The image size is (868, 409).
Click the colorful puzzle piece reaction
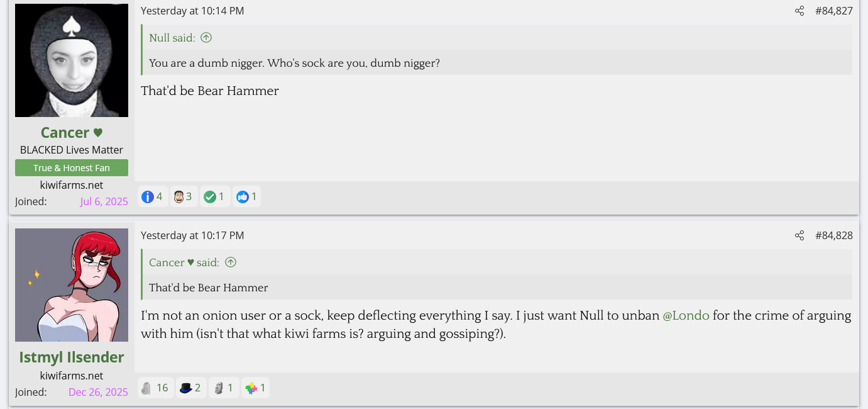251,388
